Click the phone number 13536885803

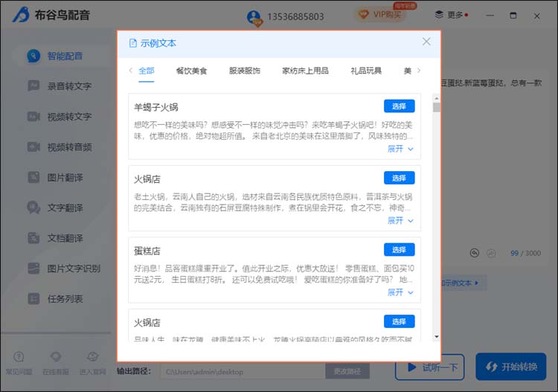tap(295, 16)
